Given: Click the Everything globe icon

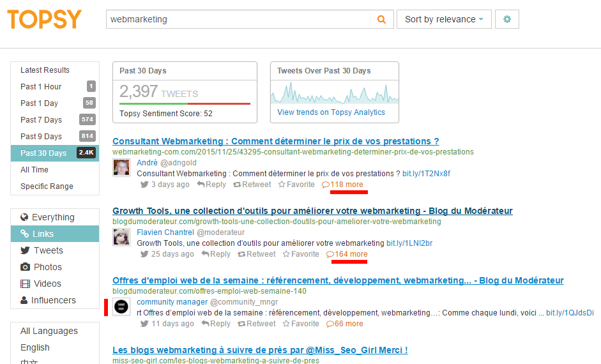Looking at the screenshot, I should point(24,217).
